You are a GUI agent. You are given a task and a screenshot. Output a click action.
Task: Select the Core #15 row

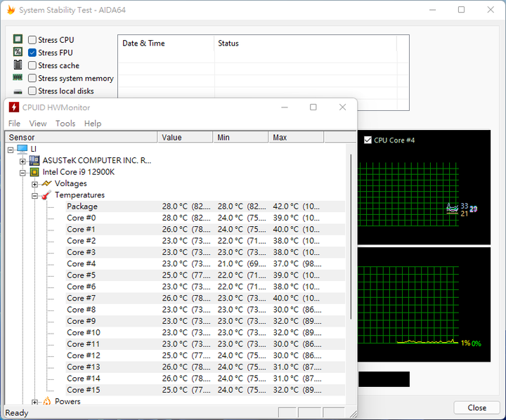205,390
